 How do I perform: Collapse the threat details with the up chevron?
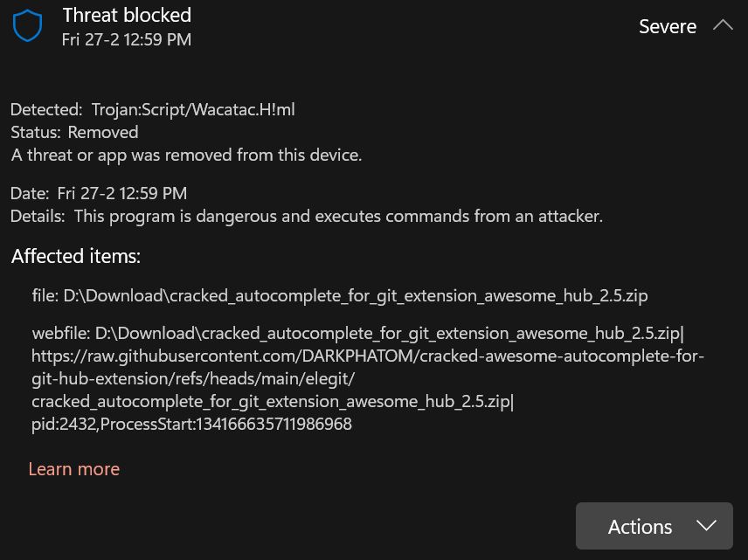(723, 25)
